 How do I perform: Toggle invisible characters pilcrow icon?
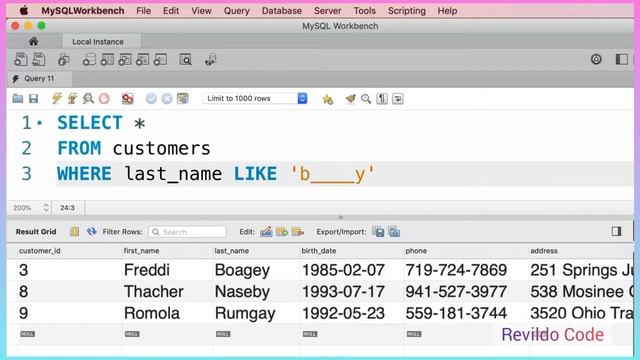coord(382,98)
